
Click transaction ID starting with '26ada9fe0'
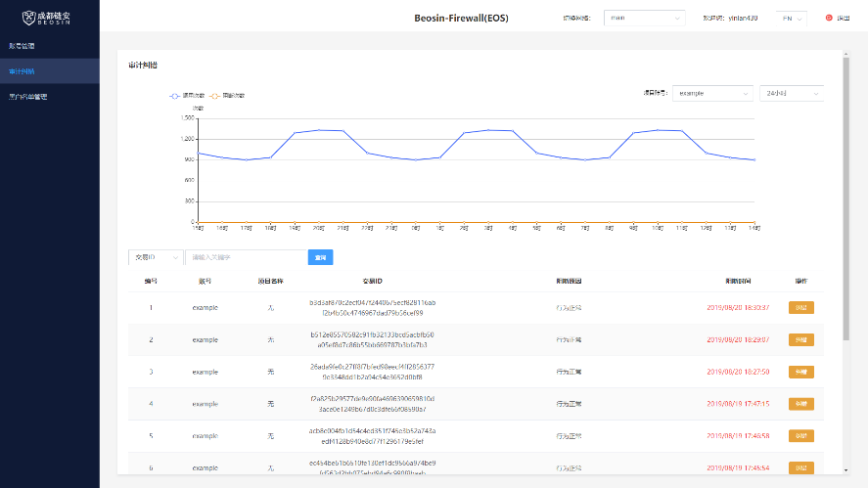373,372
